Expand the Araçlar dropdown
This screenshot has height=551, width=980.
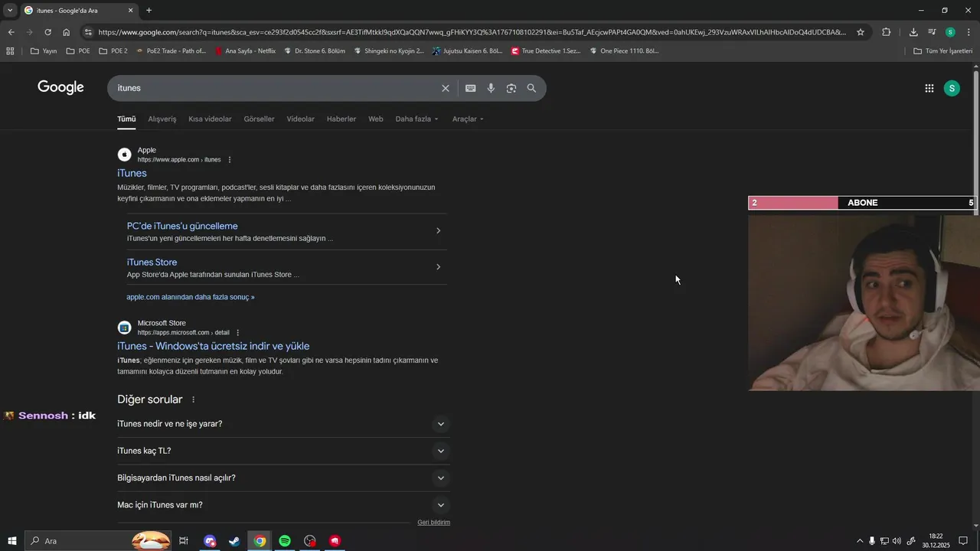point(468,119)
